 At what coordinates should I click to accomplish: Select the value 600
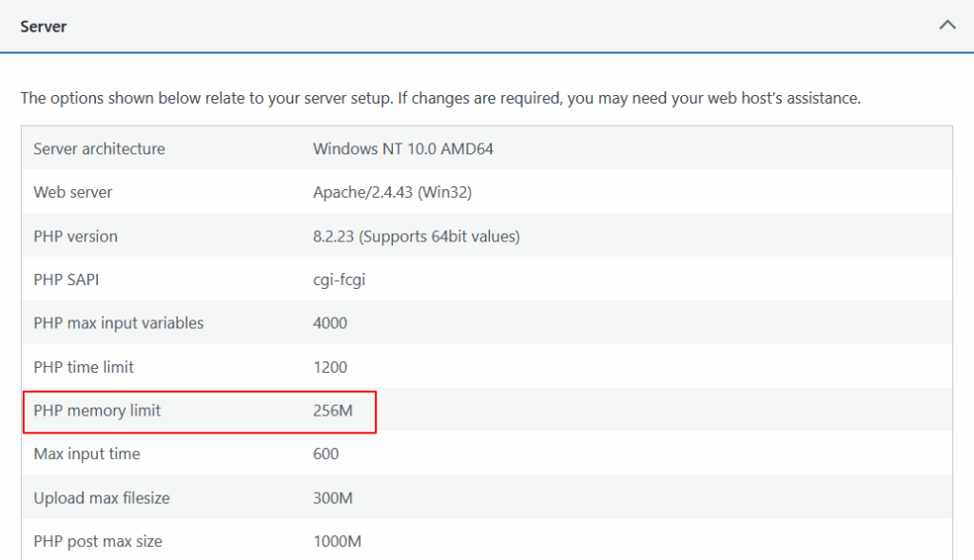(x=325, y=454)
